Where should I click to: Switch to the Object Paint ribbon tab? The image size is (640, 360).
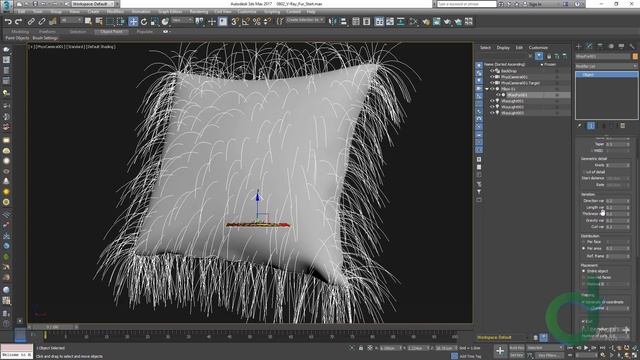[x=111, y=31]
